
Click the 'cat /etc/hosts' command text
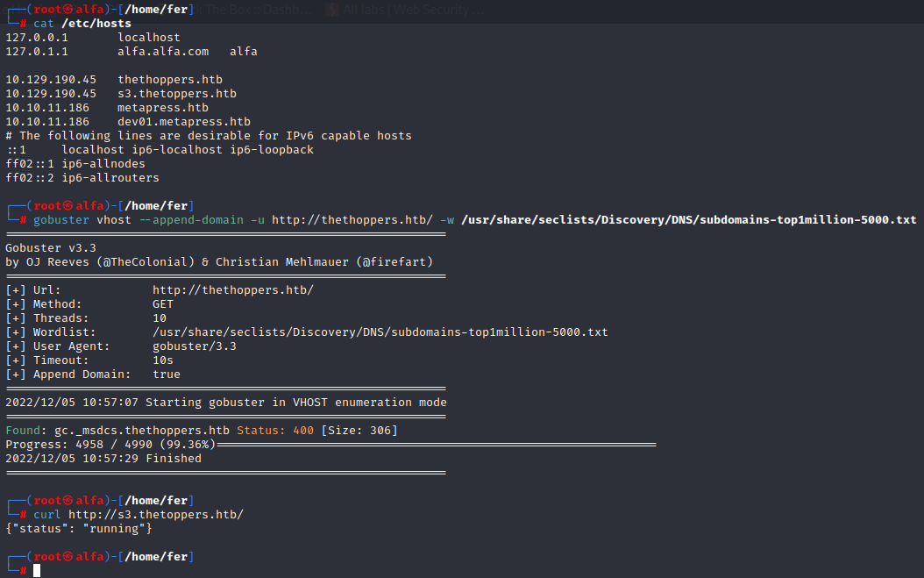82,24
